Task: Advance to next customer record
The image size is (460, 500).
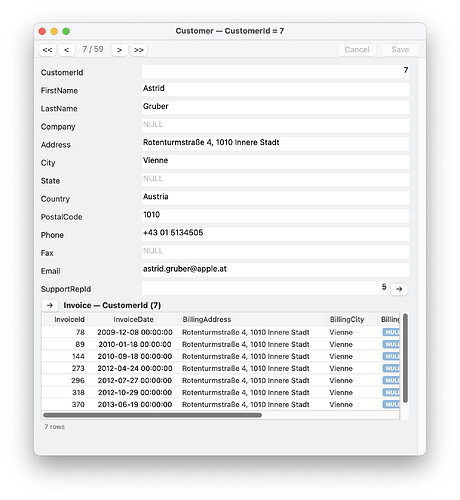Action: coord(119,50)
